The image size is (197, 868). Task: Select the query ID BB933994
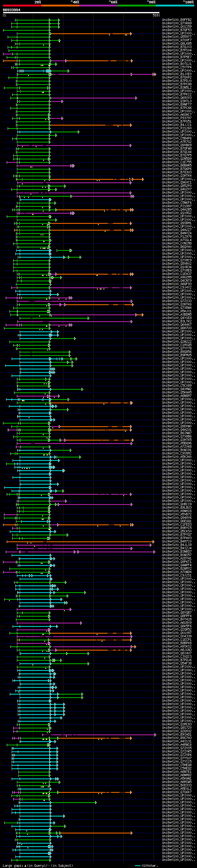11,10
